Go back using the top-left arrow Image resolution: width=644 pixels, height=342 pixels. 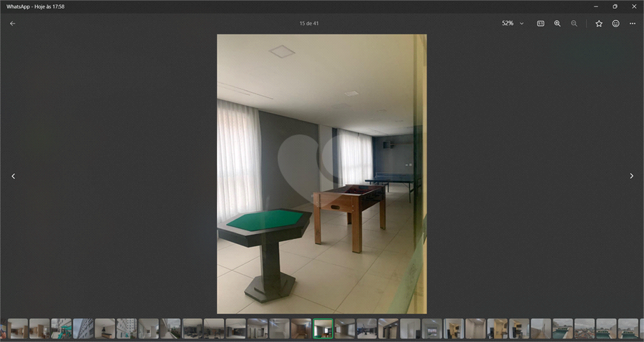pos(12,24)
